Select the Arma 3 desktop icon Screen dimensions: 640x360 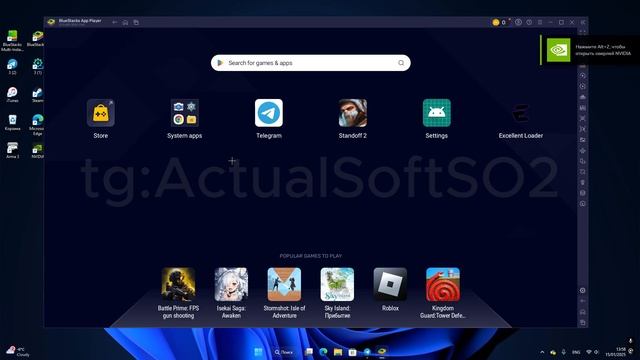click(x=12, y=150)
